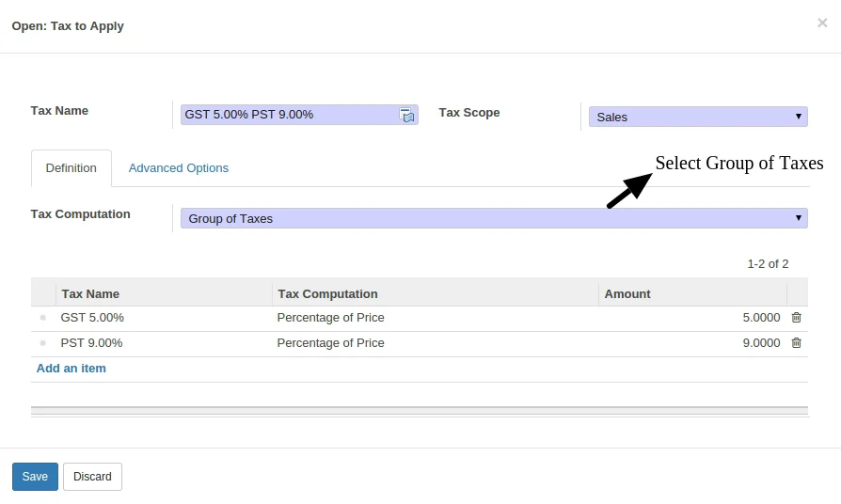Click the 9.0000 amount cell

coord(761,342)
